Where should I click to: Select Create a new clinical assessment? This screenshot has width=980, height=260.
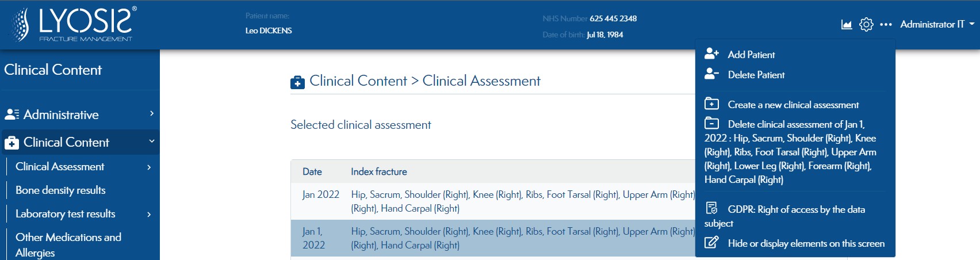click(793, 105)
